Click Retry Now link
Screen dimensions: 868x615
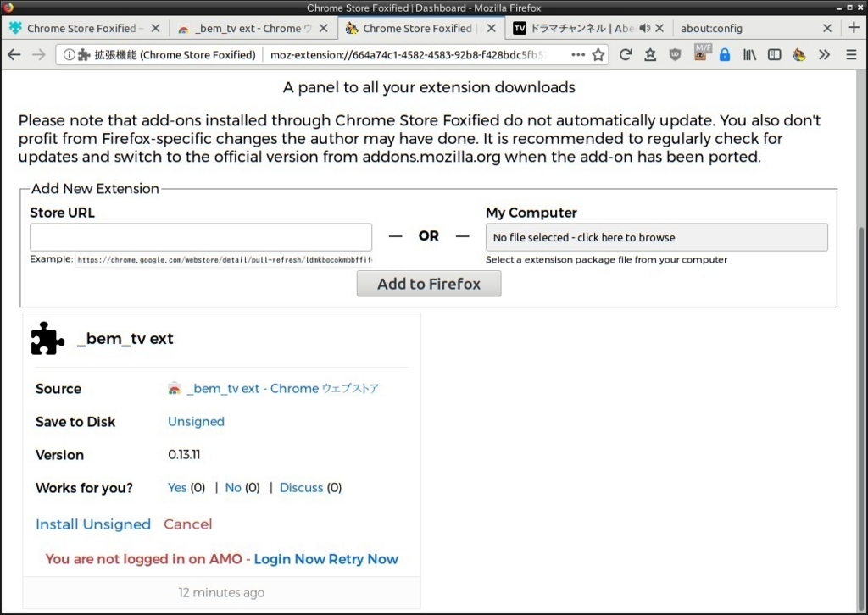[x=364, y=559]
